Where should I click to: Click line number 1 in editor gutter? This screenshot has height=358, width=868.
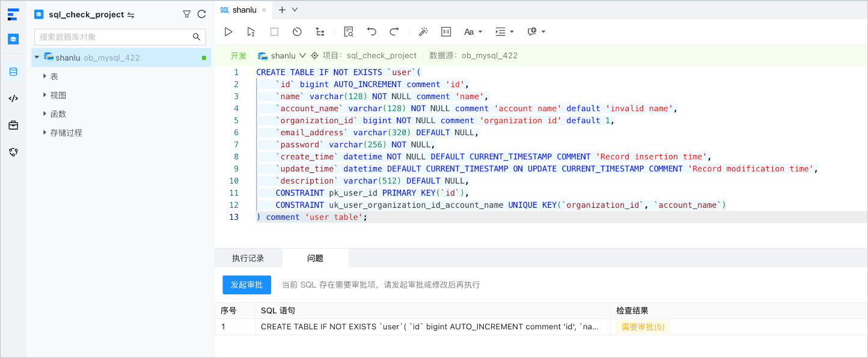point(236,72)
